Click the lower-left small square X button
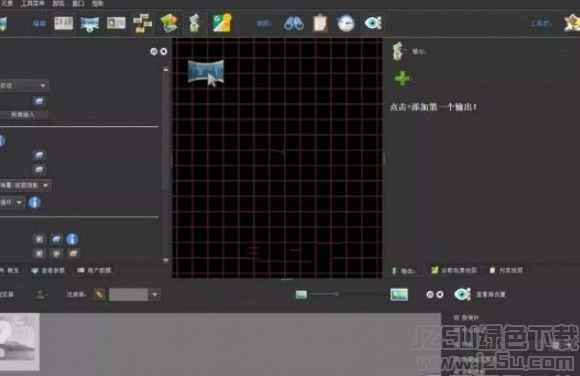580x376 pixels. [x=39, y=254]
